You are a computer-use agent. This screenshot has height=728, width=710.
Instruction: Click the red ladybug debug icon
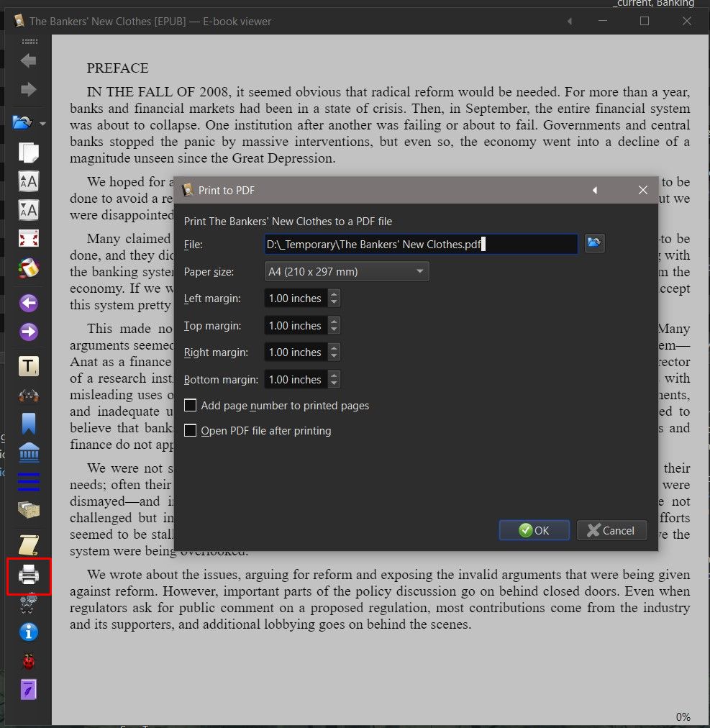tap(28, 661)
